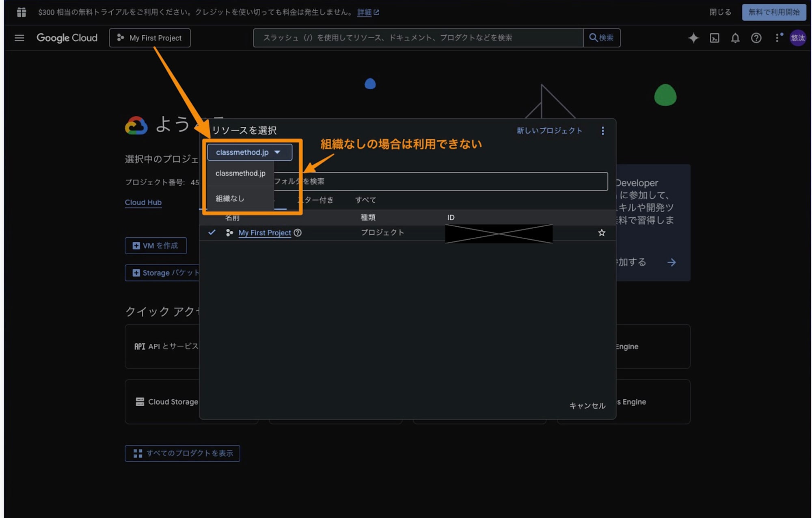Open the three-dot menu in the resource dialog
This screenshot has width=812, height=518.
(603, 131)
